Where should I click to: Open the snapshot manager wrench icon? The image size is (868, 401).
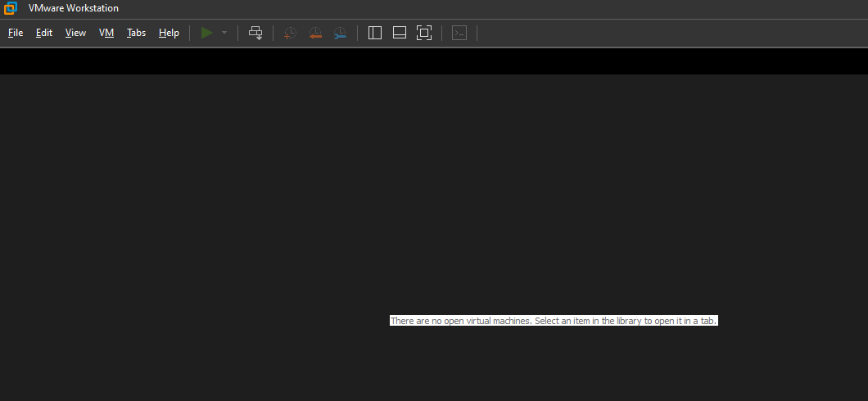[x=340, y=33]
